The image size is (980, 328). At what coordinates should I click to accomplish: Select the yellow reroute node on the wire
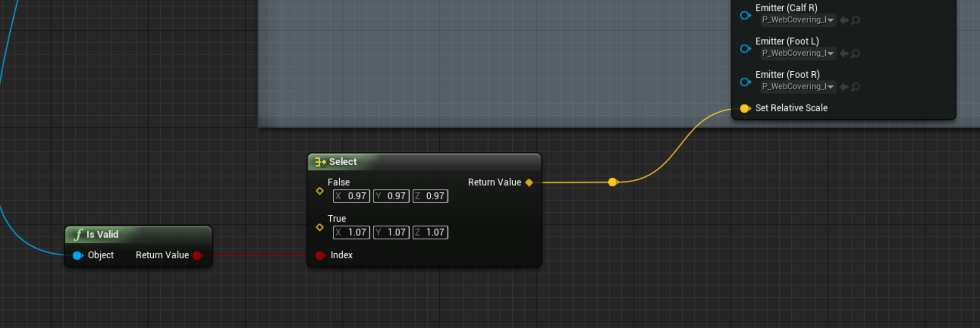[612, 182]
